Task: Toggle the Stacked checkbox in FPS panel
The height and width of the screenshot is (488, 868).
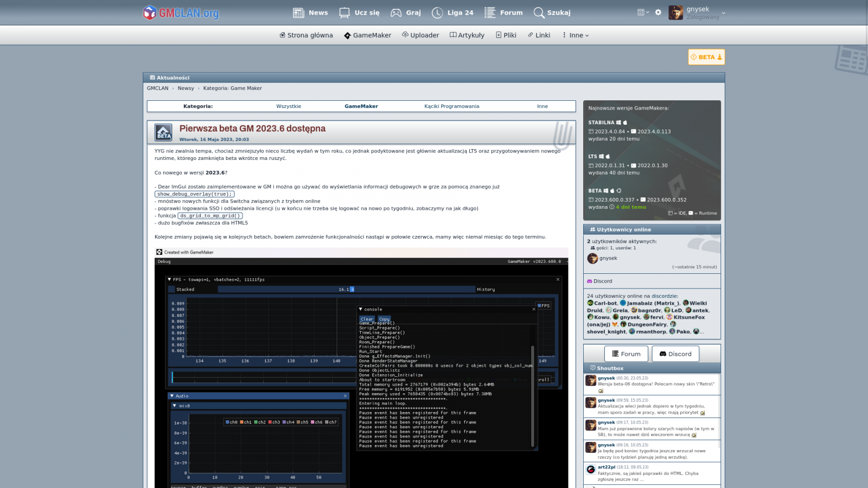Action: (x=171, y=290)
